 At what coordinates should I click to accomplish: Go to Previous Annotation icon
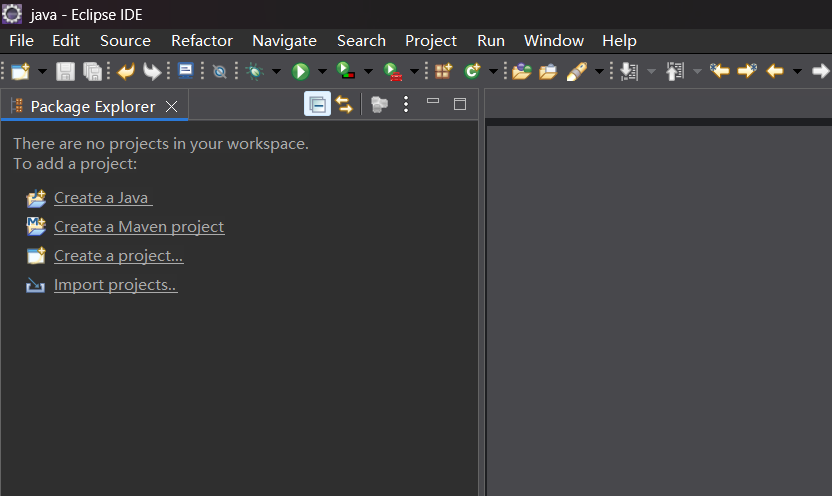675,71
